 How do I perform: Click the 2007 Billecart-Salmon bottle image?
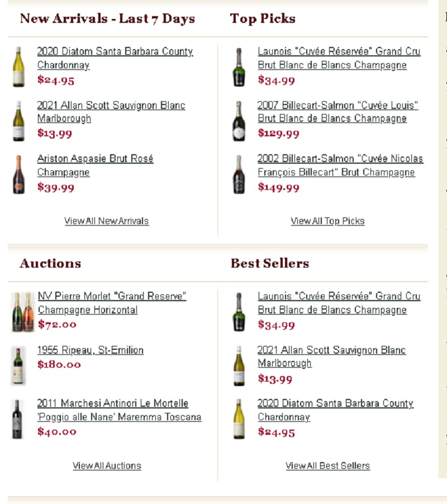pos(239,121)
